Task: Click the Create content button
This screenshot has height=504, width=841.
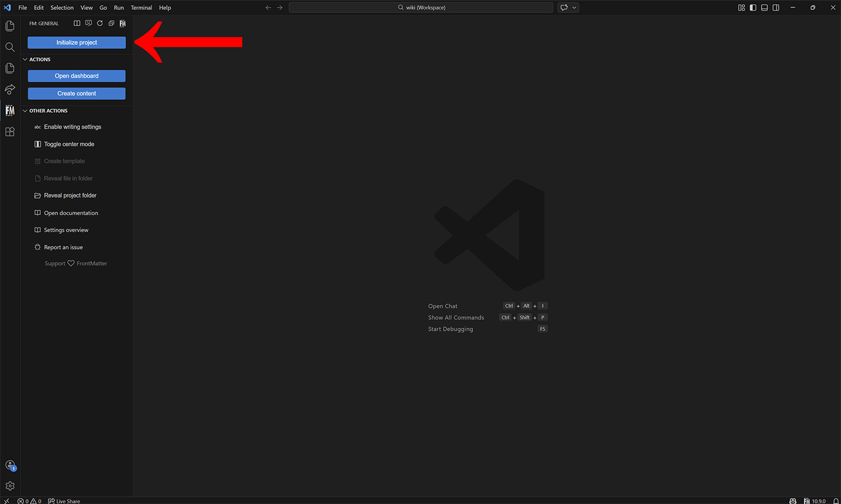Action: point(77,93)
